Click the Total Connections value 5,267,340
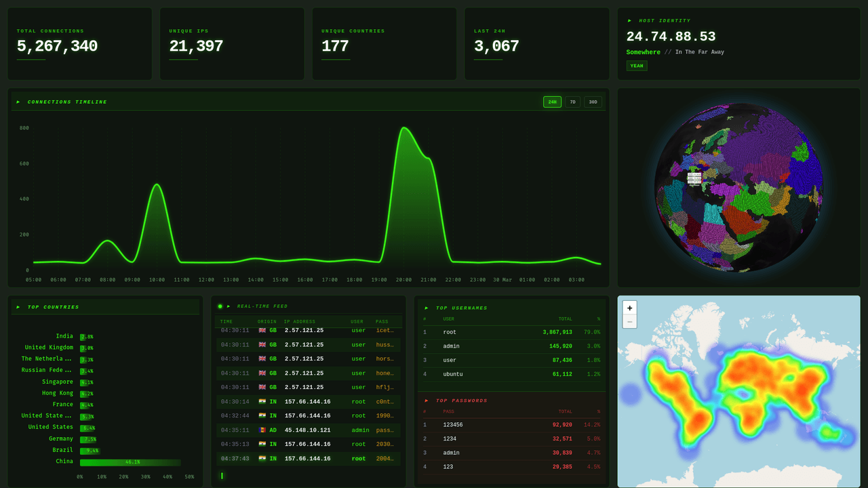 57,46
